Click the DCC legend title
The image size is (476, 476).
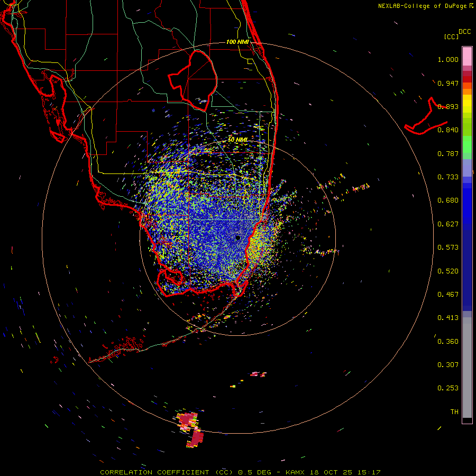[464, 31]
